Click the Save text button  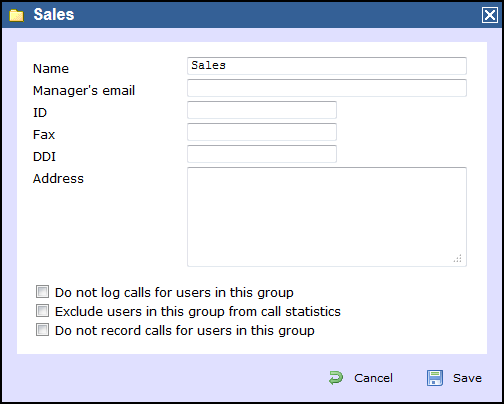467,378
